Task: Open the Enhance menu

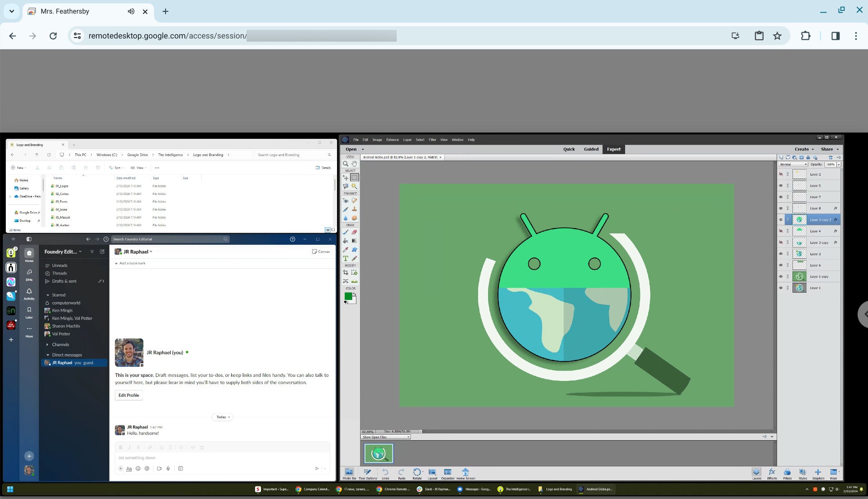Action: 392,140
